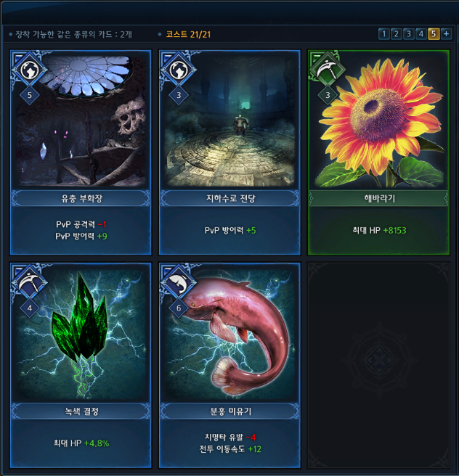Click globe icon on 유충 부화장 card
The height and width of the screenshot is (476, 459).
click(x=30, y=70)
